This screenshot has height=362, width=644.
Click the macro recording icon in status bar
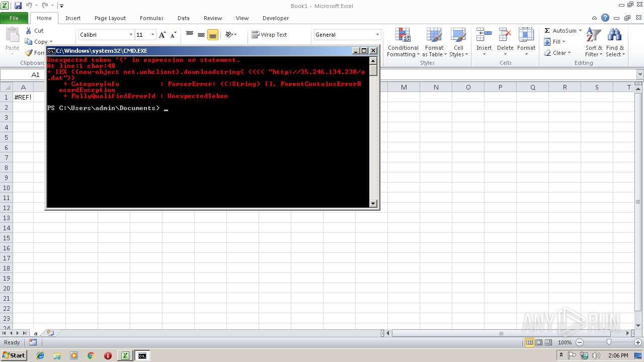(33, 342)
